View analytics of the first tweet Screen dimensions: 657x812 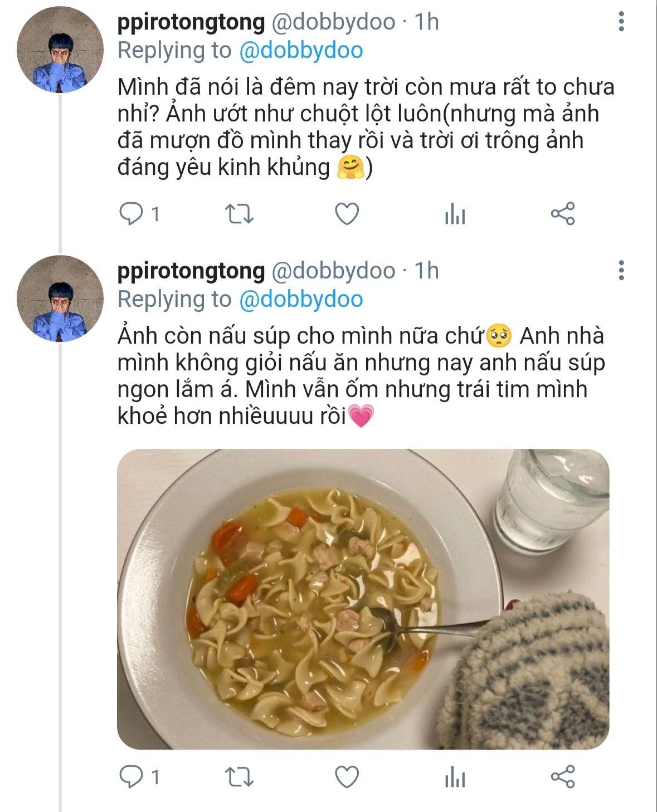(455, 214)
